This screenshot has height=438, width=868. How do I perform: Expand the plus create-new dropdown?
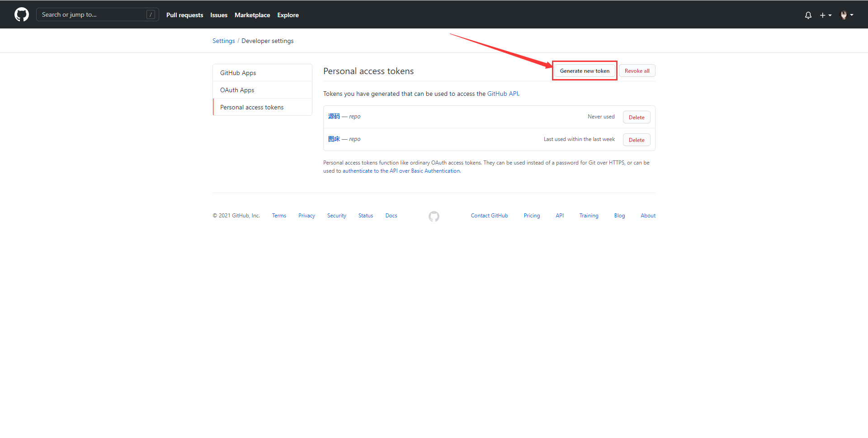tap(826, 15)
